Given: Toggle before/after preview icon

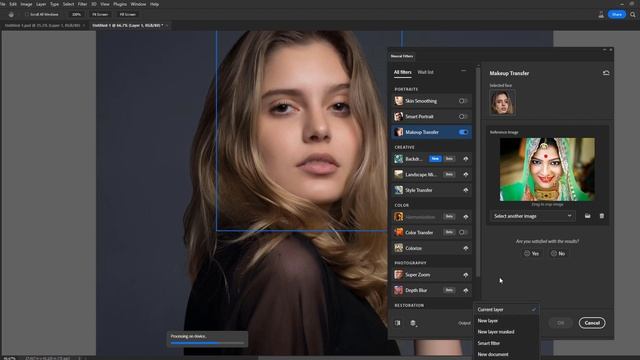Looking at the screenshot, I should (398, 323).
